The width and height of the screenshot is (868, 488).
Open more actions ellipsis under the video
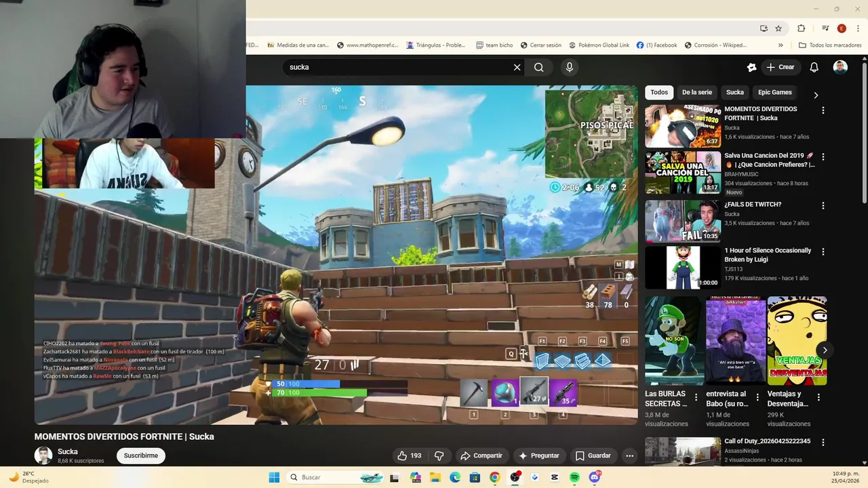point(629,455)
